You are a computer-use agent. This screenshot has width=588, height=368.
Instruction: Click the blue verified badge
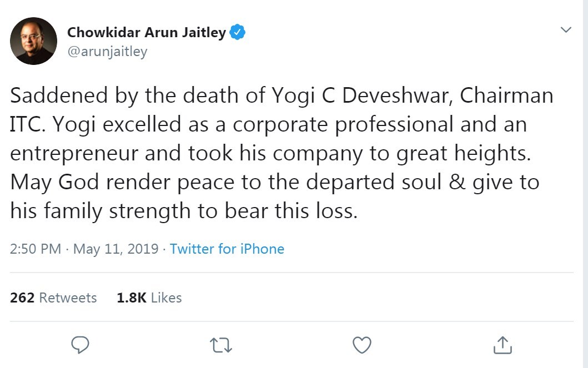click(x=238, y=33)
